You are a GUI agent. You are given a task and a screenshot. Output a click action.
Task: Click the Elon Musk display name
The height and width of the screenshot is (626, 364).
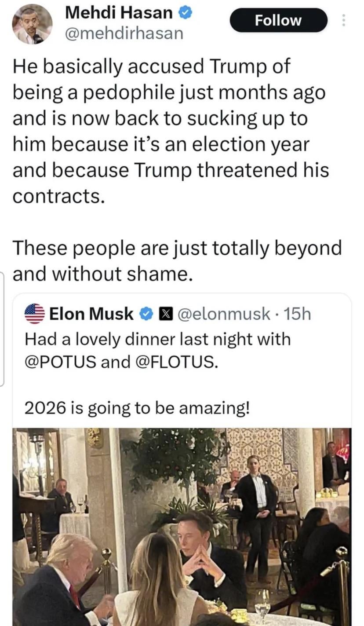pos(91,314)
